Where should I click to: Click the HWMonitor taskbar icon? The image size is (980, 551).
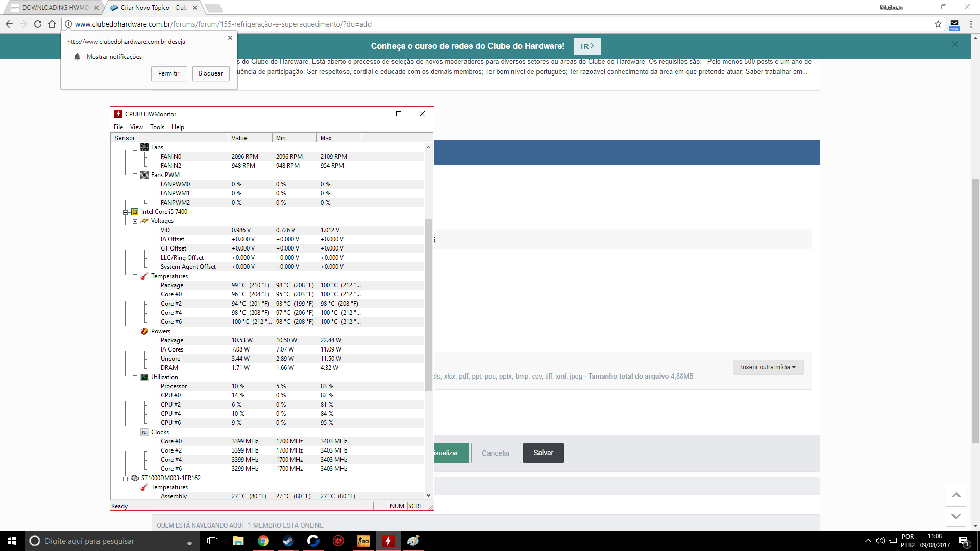(x=388, y=541)
